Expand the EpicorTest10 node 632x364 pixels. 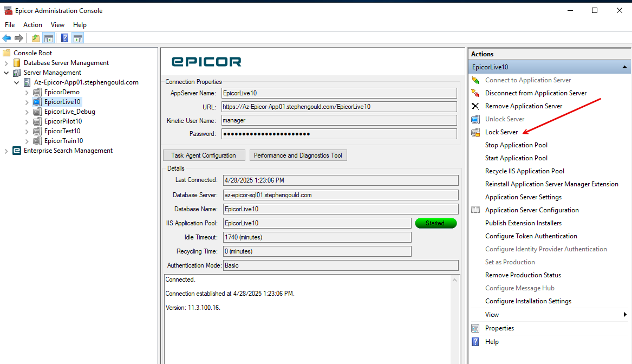click(x=27, y=131)
